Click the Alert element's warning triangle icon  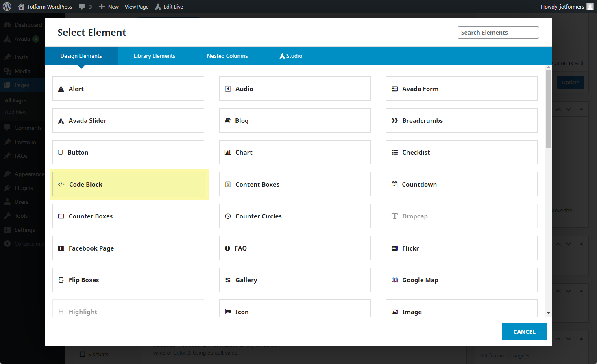61,89
